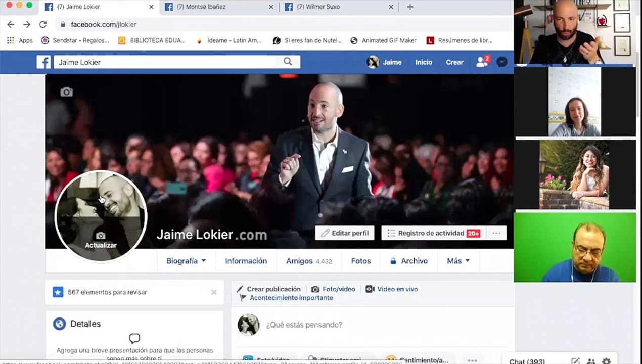Click the Crear link
Viewport: 642px width, 364px height.
[x=454, y=62]
